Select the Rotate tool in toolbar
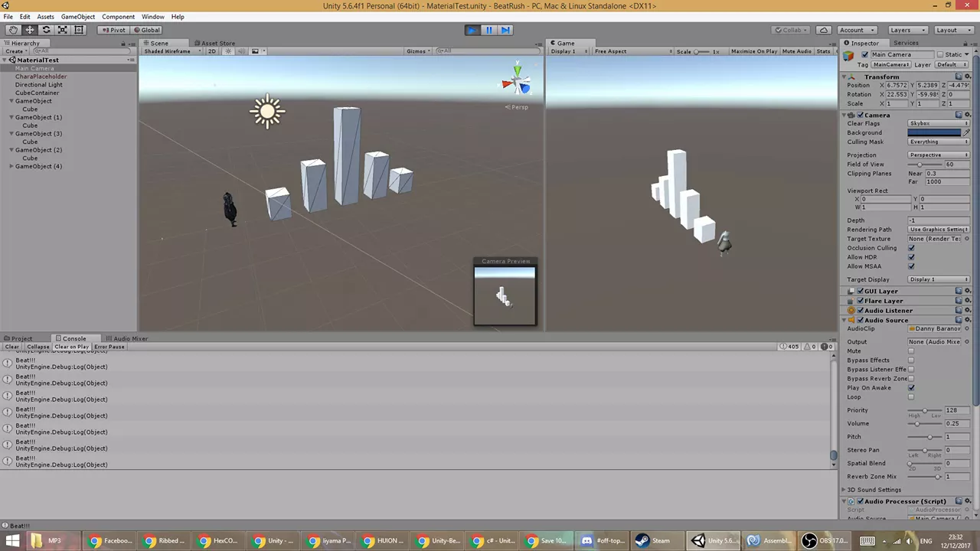Viewport: 980px width, 551px height. point(46,30)
